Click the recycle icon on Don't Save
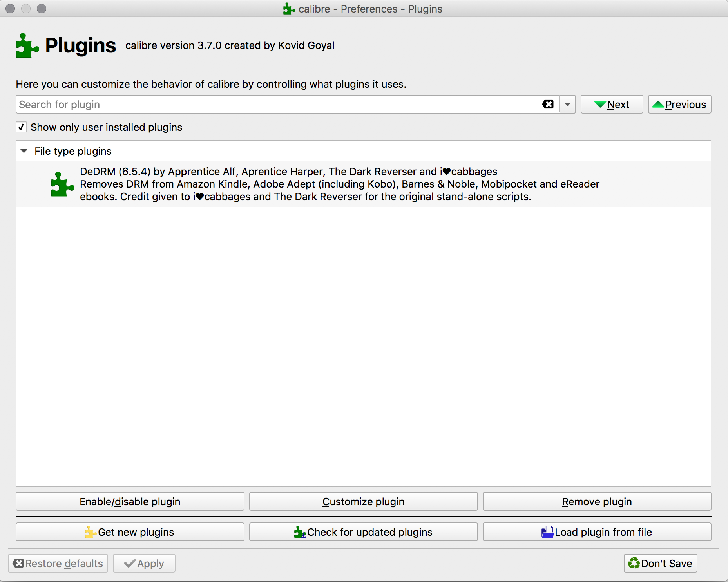The image size is (728, 582). click(x=634, y=563)
